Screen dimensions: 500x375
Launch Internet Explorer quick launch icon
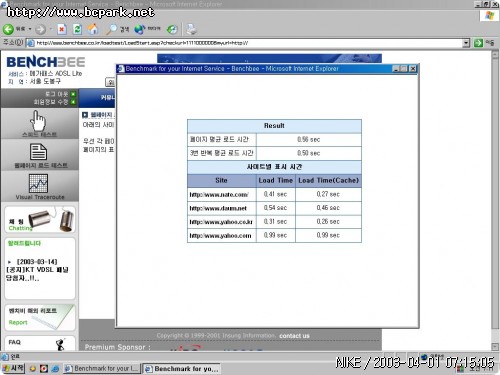pyautogui.click(x=55, y=369)
